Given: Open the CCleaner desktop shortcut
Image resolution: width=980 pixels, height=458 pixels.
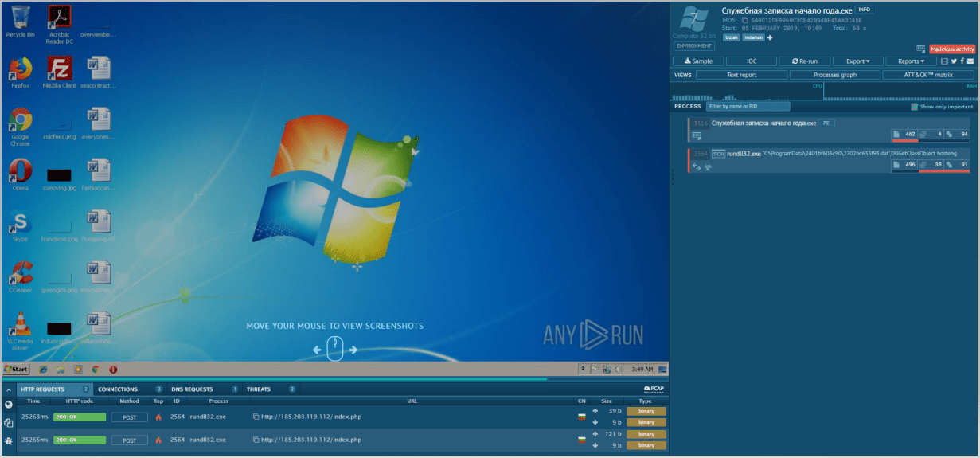Looking at the screenshot, I should [x=20, y=277].
